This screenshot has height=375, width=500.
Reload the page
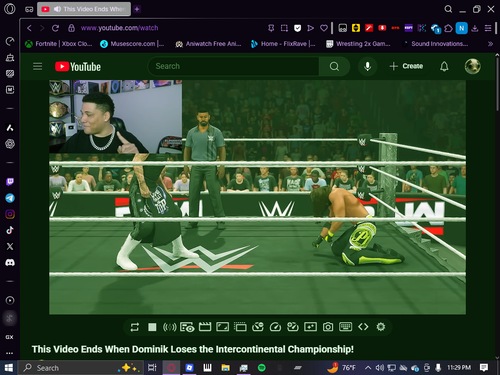(55, 28)
